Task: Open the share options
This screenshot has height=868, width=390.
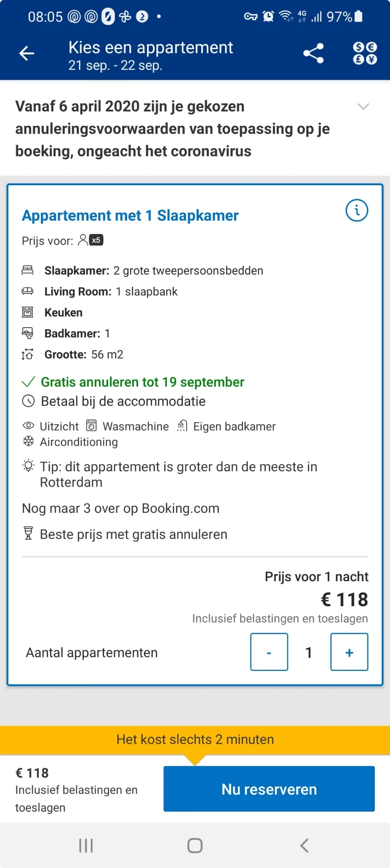Action: coord(313,53)
